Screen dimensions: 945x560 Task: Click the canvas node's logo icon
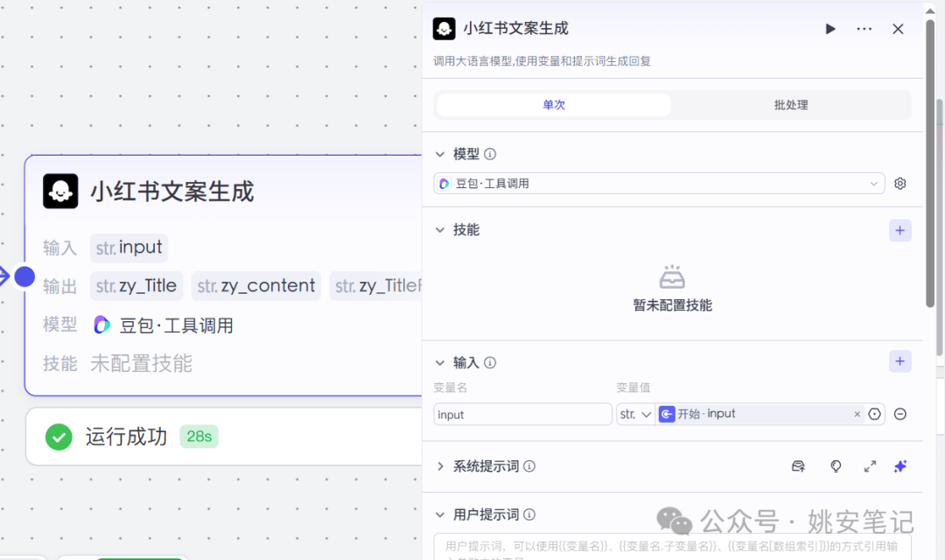(60, 191)
